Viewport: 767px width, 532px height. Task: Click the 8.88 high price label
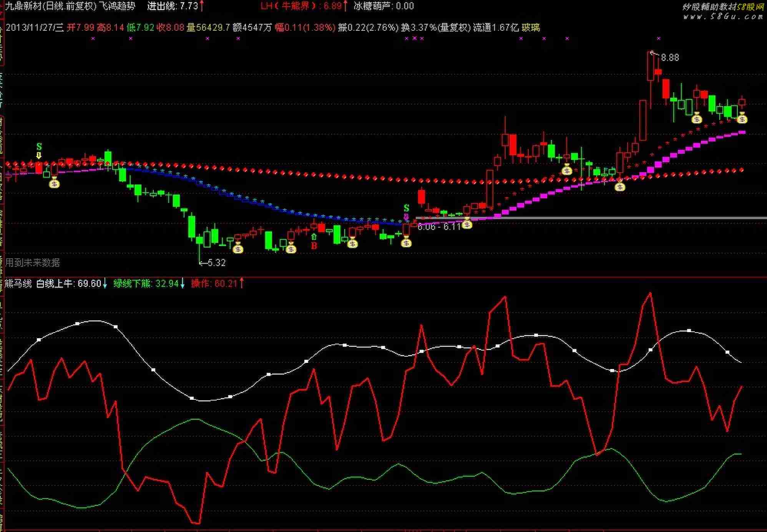click(x=670, y=58)
